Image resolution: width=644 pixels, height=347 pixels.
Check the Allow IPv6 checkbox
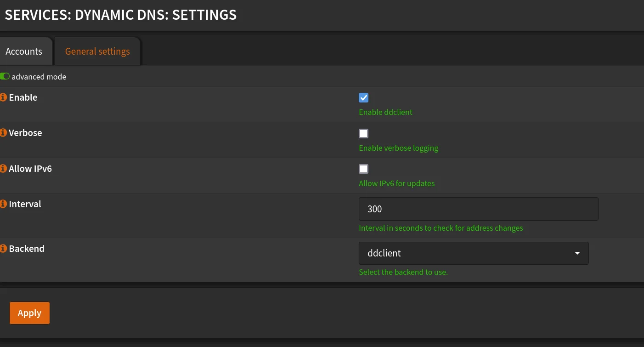[363, 169]
